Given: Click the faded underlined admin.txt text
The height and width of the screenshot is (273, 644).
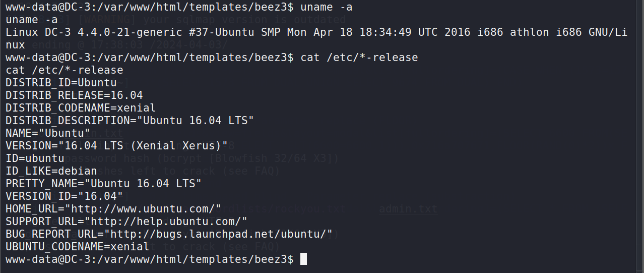Looking at the screenshot, I should click(408, 208).
